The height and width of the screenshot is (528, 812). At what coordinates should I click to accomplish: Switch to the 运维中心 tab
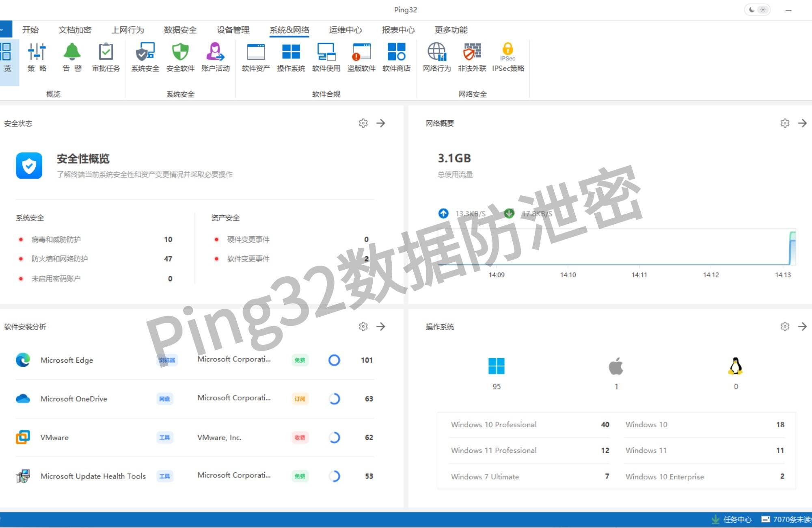click(345, 30)
